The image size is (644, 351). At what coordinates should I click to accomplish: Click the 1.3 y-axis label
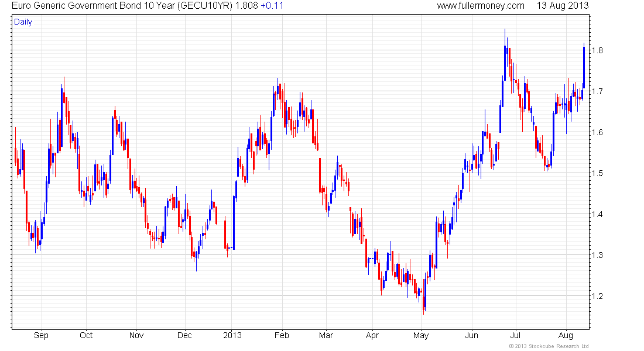[x=597, y=255]
